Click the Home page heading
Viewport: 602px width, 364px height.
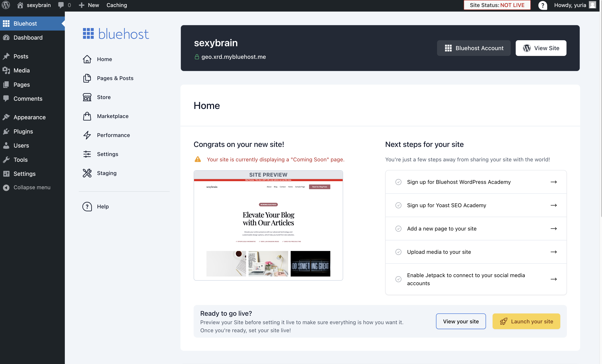pyautogui.click(x=206, y=105)
